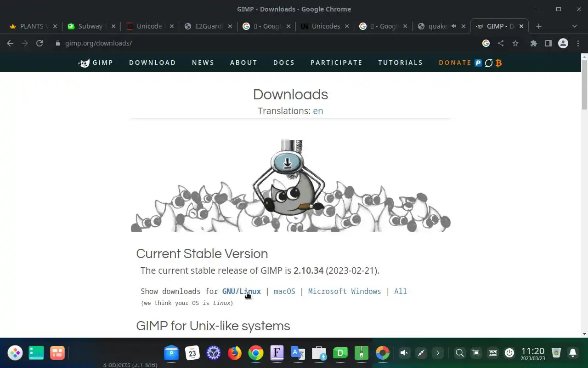Open the Chrome profile avatar
The height and width of the screenshot is (368, 588).
point(563,43)
